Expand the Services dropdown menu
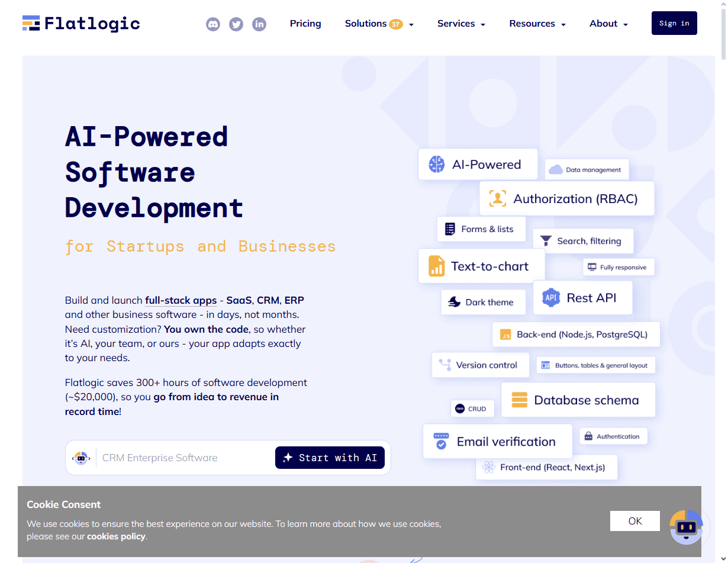This screenshot has height=563, width=728. [461, 24]
